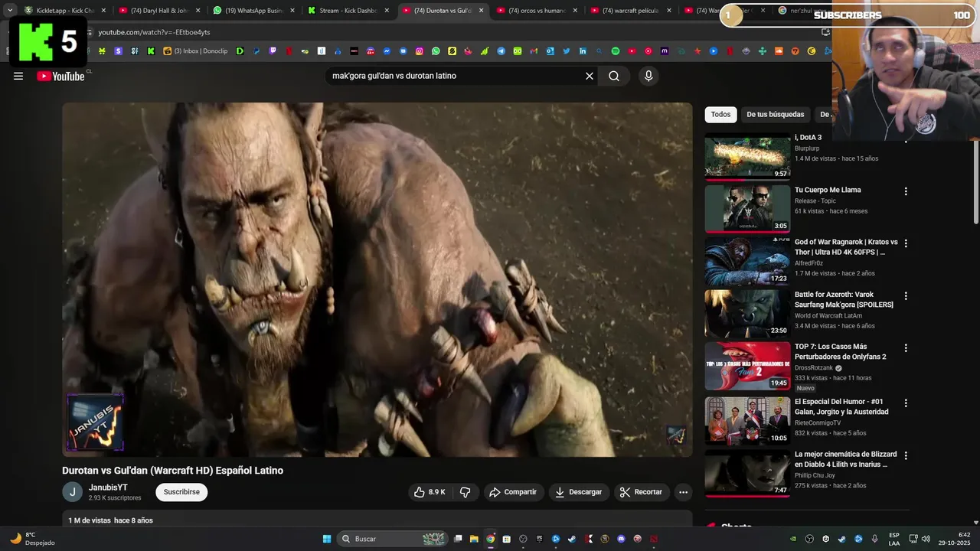Dislike the video with thumbs down
The height and width of the screenshot is (551, 980).
(x=465, y=492)
